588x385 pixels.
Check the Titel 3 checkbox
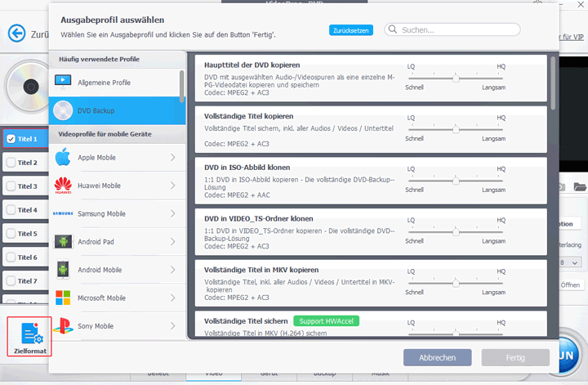point(11,186)
